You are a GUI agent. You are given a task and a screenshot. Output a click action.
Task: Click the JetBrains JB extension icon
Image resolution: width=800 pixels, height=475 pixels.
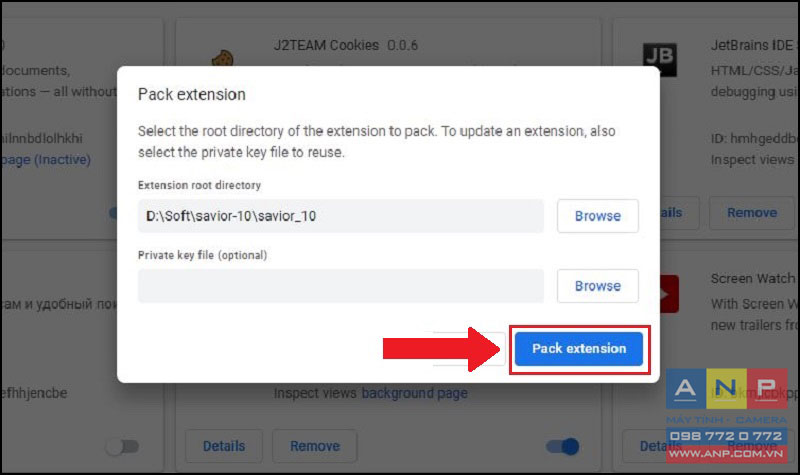tap(659, 60)
